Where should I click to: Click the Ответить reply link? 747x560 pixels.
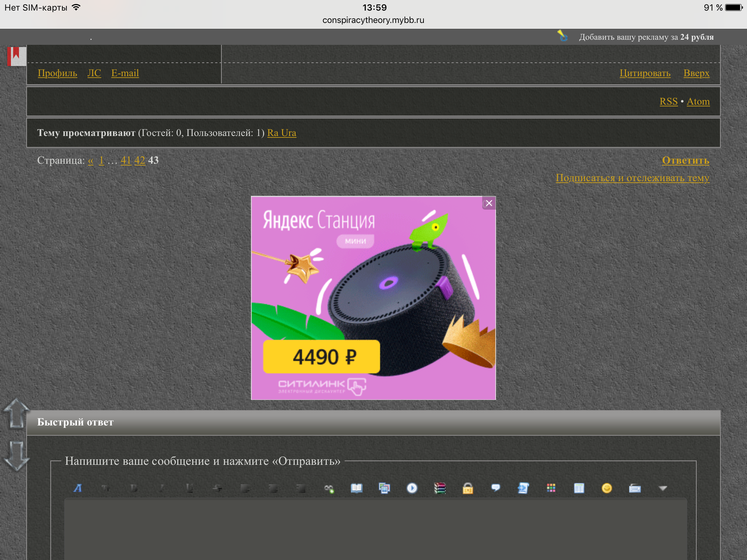coord(686,160)
